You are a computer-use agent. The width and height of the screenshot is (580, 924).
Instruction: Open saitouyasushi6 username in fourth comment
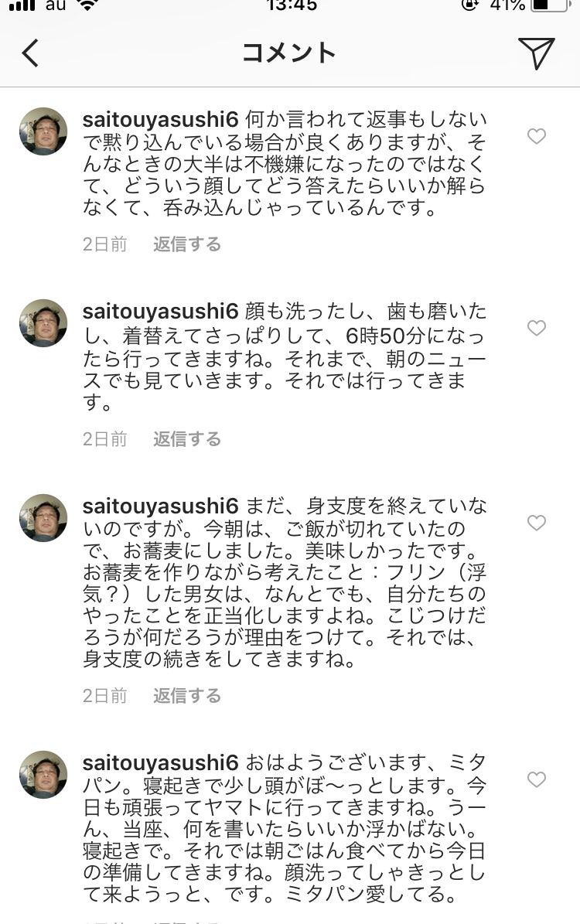pyautogui.click(x=160, y=763)
